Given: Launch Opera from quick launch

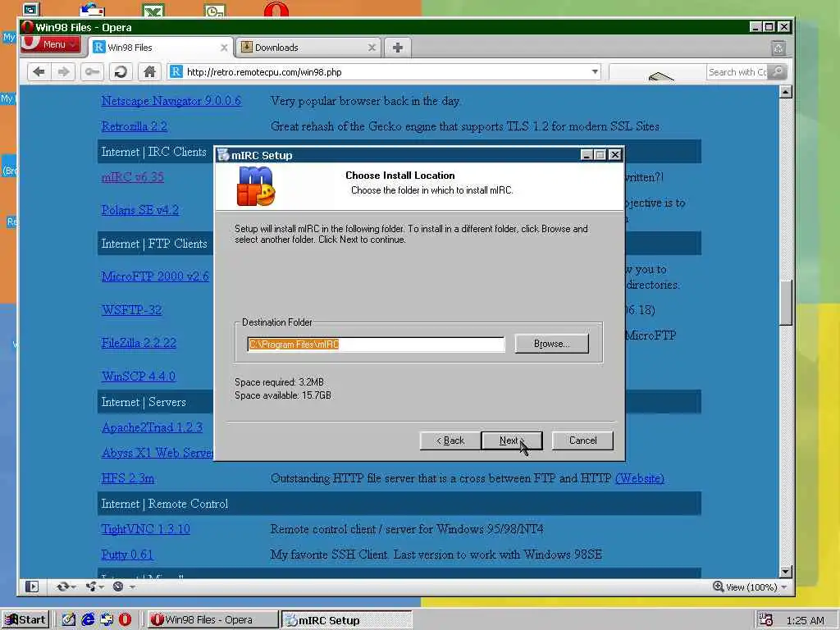Looking at the screenshot, I should [125, 620].
